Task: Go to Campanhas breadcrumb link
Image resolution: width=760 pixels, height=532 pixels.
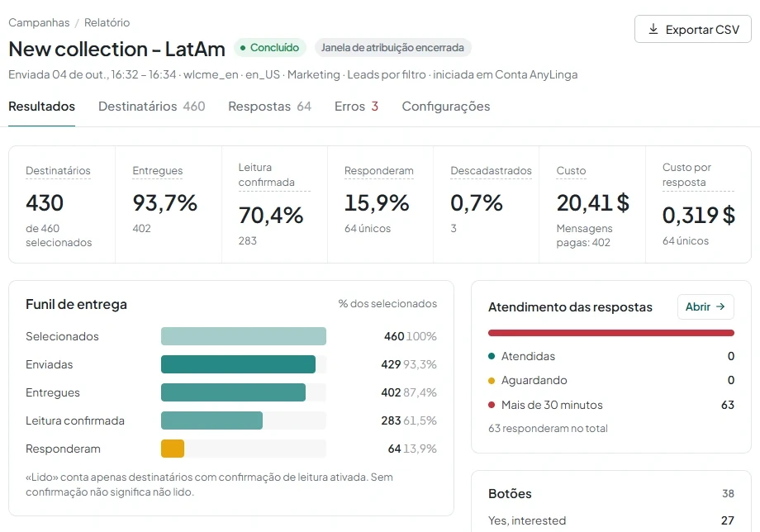Action: click(x=39, y=23)
